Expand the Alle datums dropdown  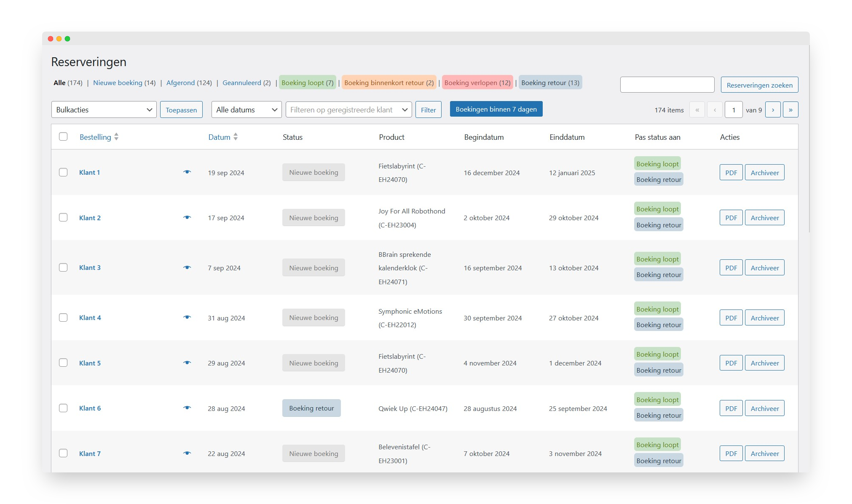[x=246, y=110]
